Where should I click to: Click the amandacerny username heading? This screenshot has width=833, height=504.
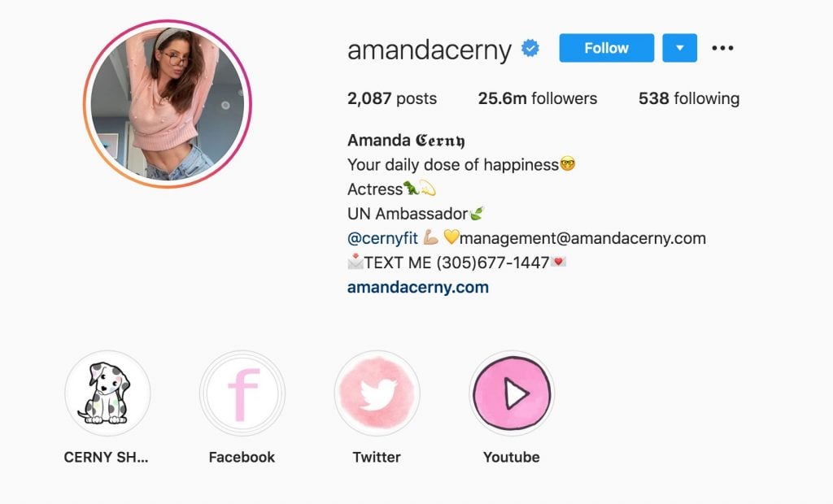click(x=430, y=50)
